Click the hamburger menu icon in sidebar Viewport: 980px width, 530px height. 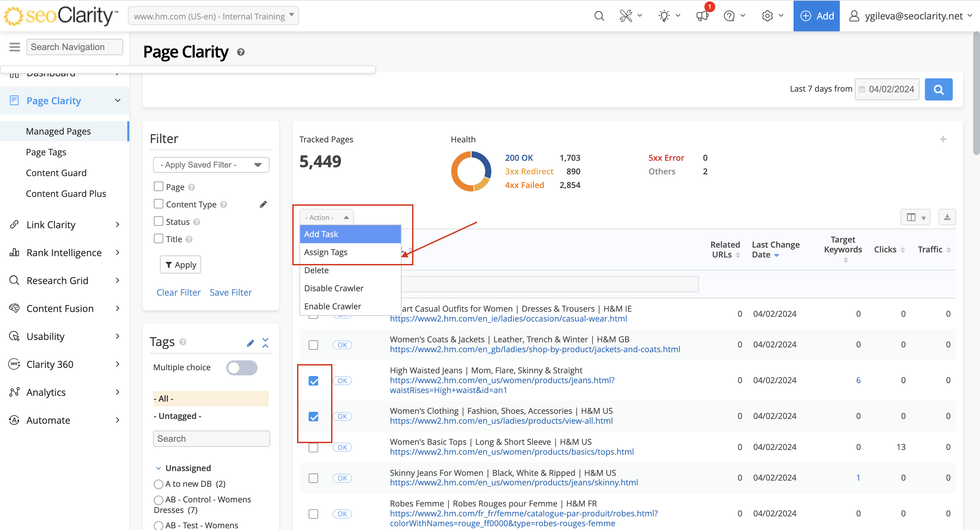[14, 47]
